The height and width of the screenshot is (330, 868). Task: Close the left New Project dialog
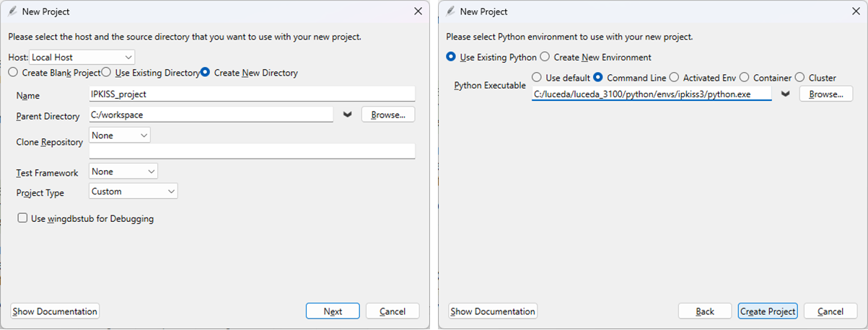(x=418, y=12)
